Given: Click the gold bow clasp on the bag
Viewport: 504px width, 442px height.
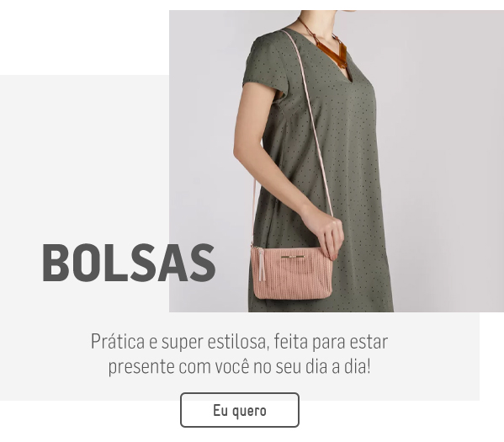Looking at the screenshot, I should coord(293,257).
